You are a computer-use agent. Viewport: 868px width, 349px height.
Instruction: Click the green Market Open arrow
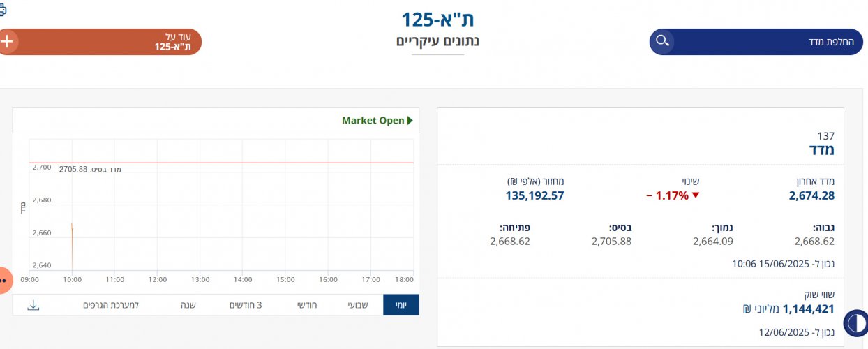[x=410, y=121]
